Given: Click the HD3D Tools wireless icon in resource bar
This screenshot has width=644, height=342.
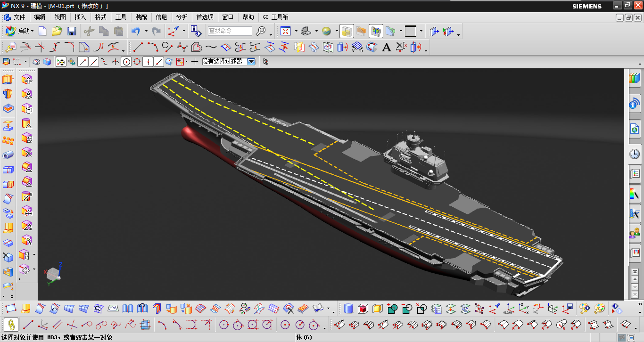Looking at the screenshot, I should (635, 104).
